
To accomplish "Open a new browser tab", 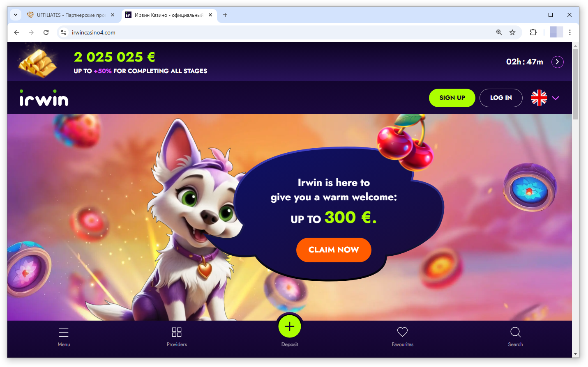I will pos(225,15).
